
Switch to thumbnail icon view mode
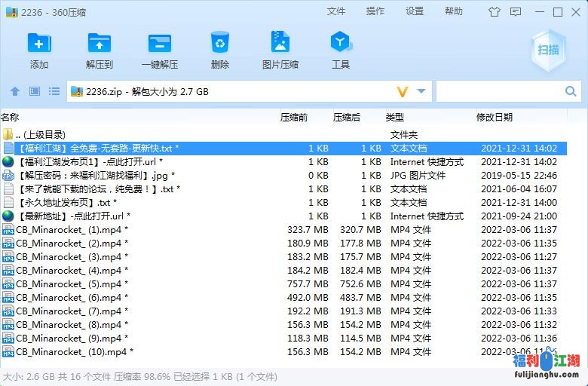tap(35, 92)
